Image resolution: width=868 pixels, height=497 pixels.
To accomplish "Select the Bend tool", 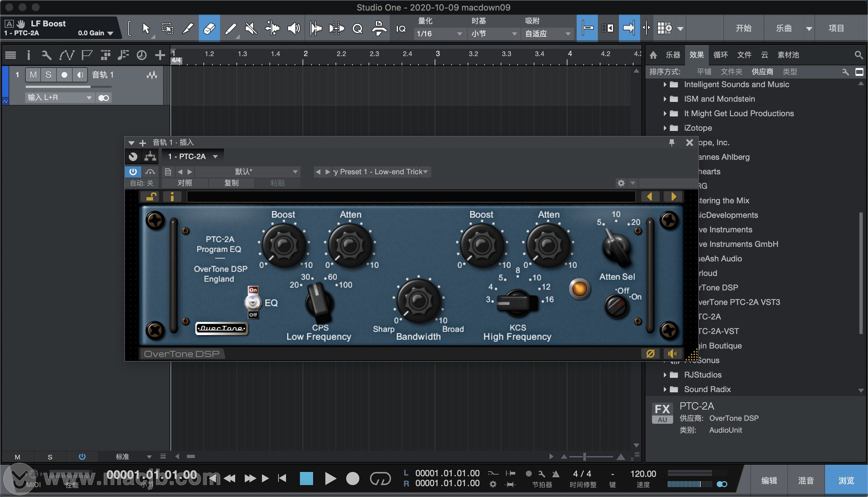I will coord(272,28).
